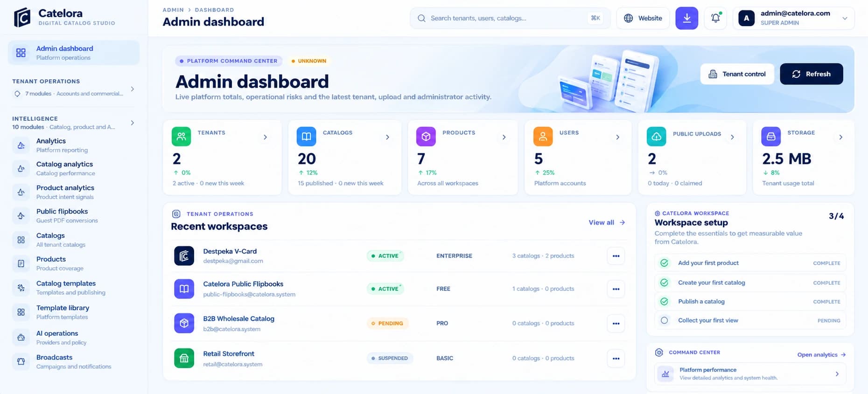This screenshot has width=868, height=394.
Task: Toggle the Collect your first view circle
Action: 664,320
